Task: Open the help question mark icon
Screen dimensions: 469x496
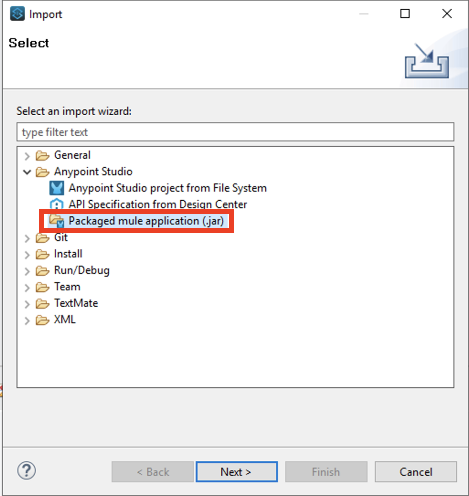Action: point(26,470)
